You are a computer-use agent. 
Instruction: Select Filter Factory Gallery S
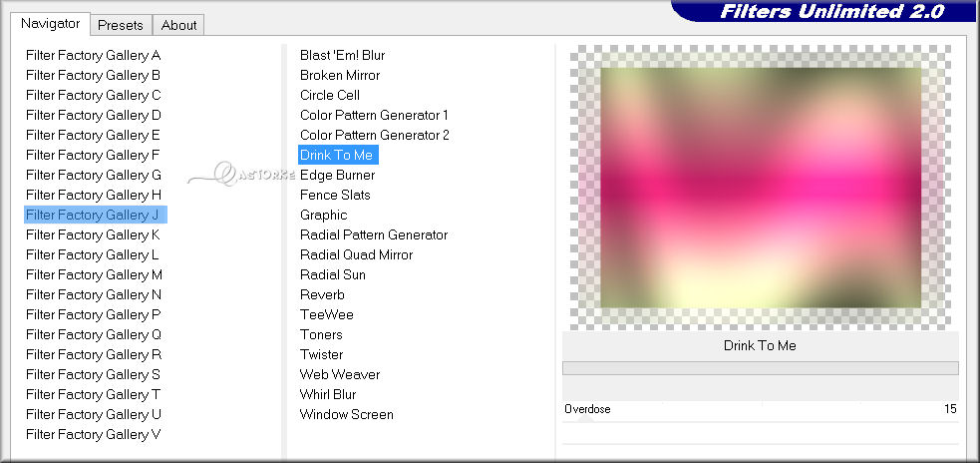pos(93,375)
